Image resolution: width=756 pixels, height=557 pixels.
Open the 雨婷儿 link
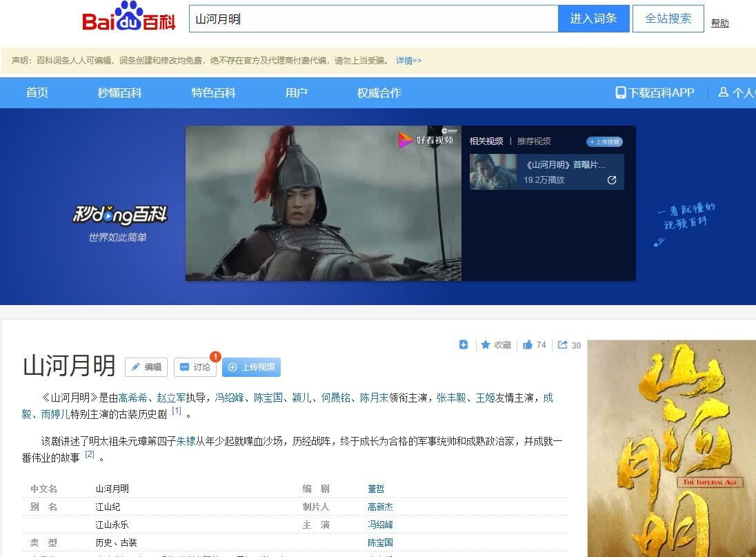coord(55,414)
